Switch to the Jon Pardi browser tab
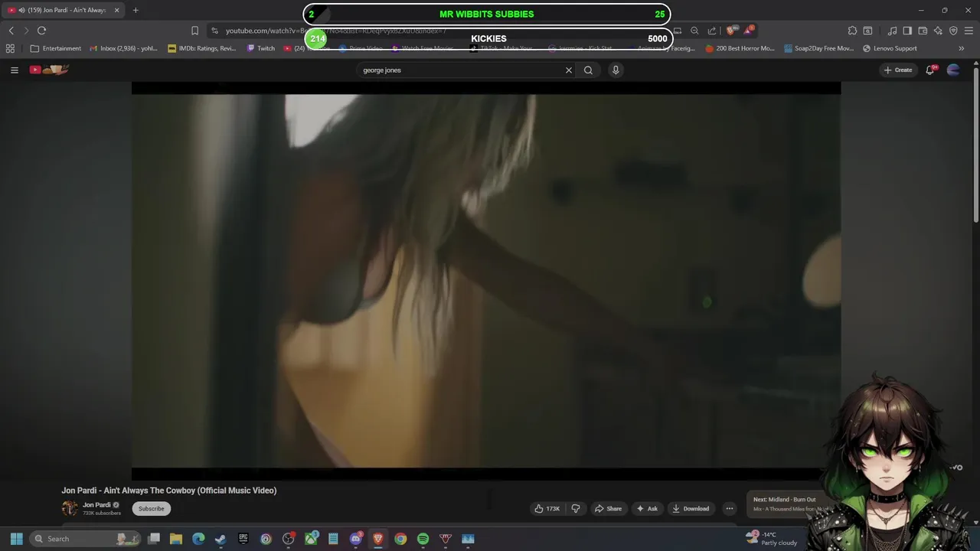The image size is (980, 551). click(61, 10)
